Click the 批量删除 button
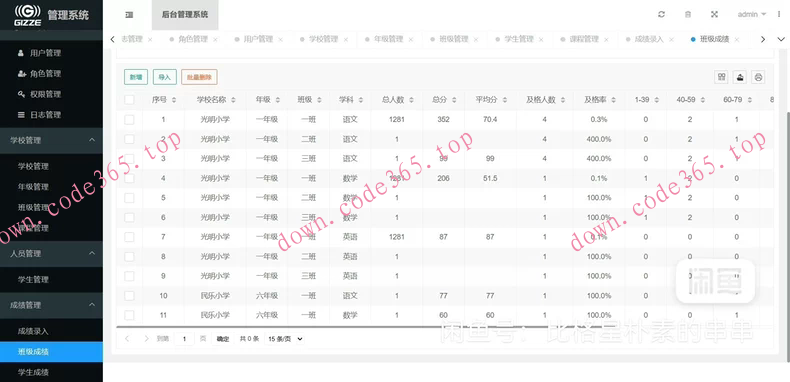The height and width of the screenshot is (382, 790). 200,77
